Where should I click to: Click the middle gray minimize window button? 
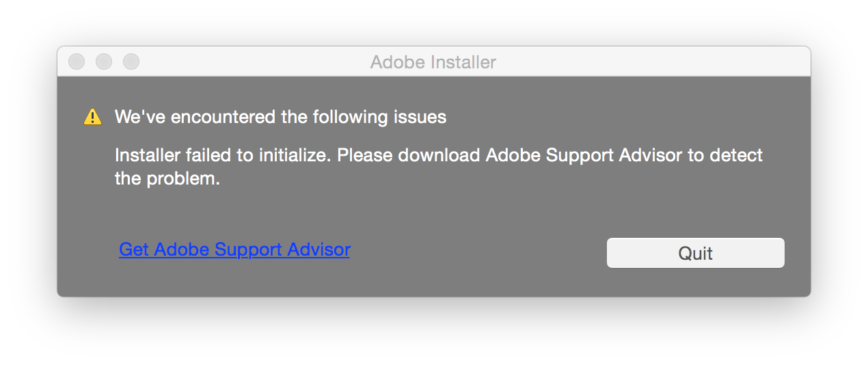click(104, 62)
